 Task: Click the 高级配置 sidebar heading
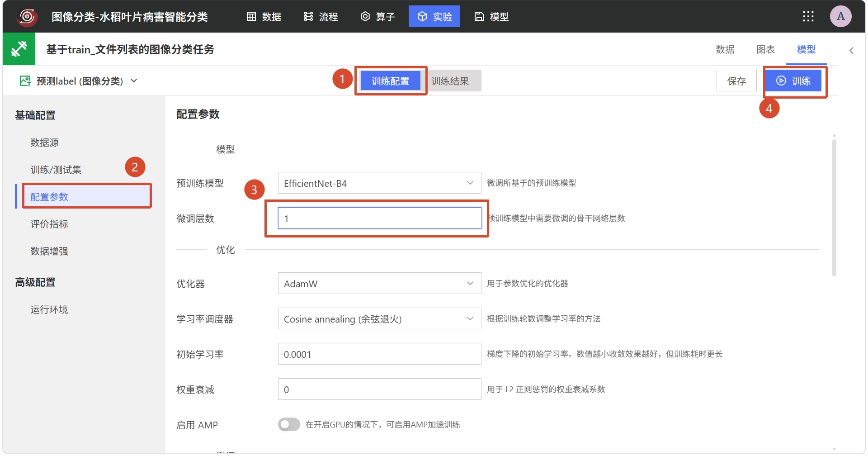35,282
